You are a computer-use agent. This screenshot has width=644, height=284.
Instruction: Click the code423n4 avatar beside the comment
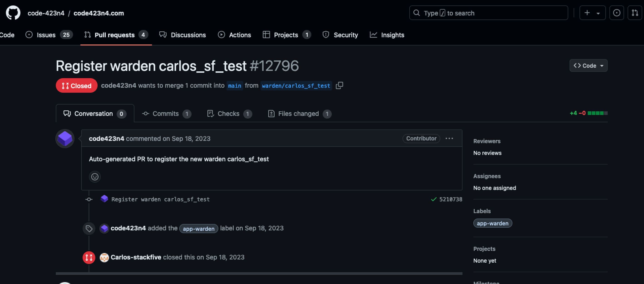coord(65,139)
